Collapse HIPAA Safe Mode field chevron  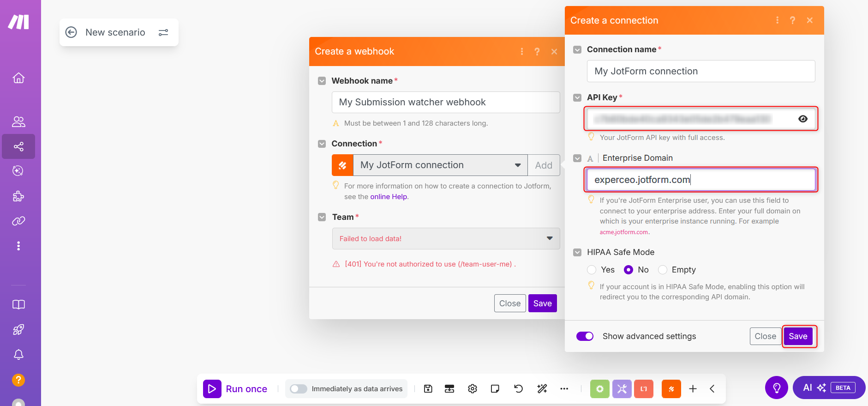pyautogui.click(x=577, y=252)
